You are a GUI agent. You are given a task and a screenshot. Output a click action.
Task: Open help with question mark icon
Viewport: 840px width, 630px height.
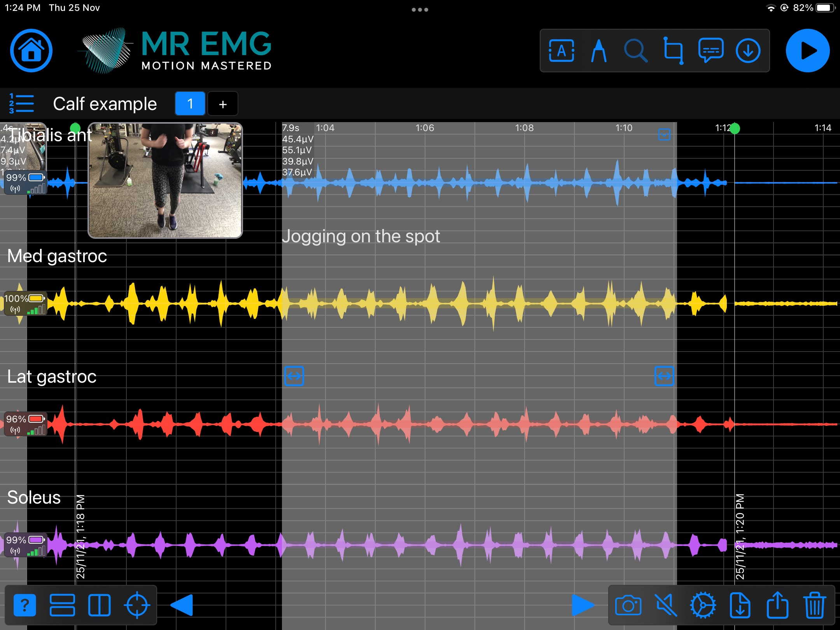[24, 605]
